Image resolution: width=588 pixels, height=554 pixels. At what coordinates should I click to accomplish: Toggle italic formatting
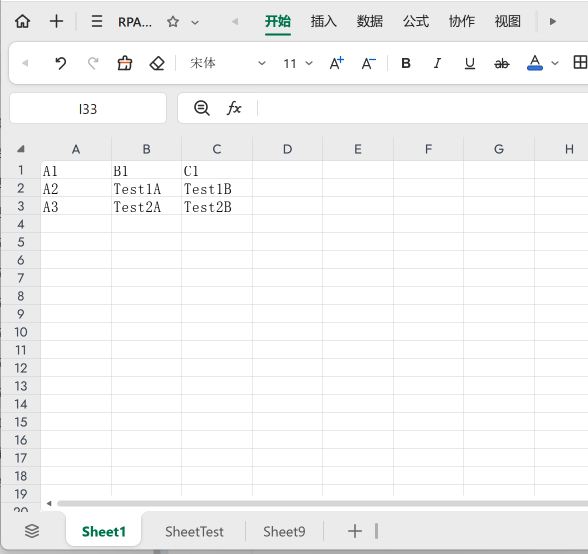pyautogui.click(x=437, y=63)
